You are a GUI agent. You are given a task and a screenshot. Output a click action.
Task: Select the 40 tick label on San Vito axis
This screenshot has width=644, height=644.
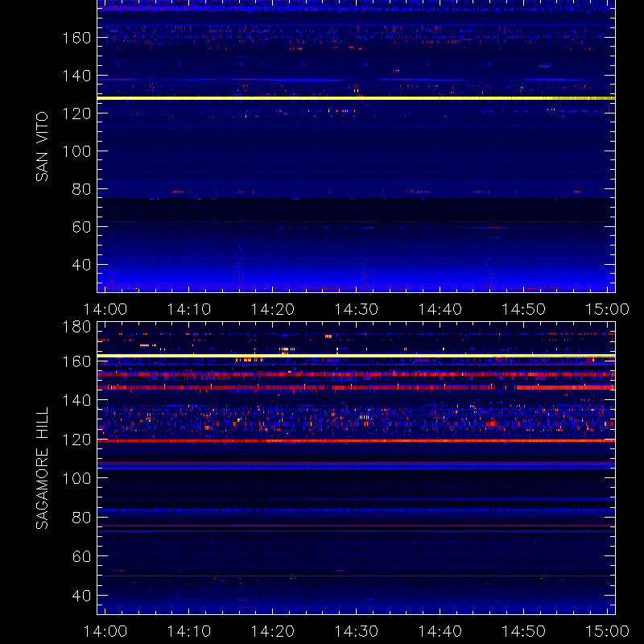coord(81,265)
